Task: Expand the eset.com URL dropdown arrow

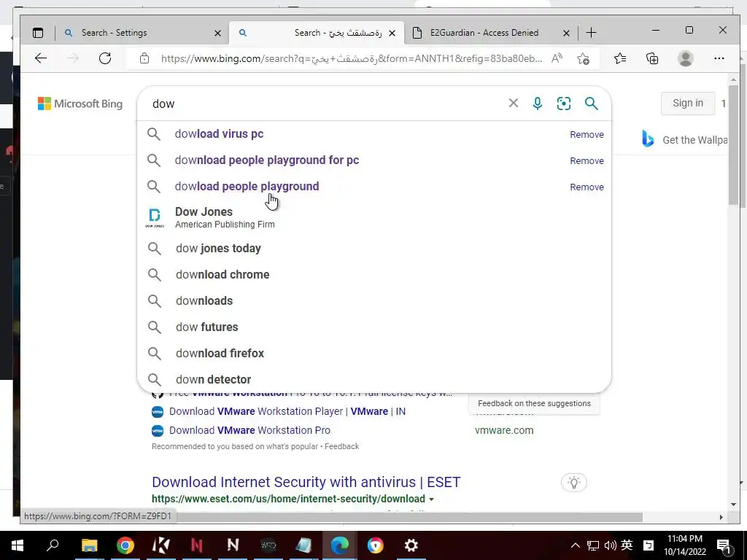Action: click(x=432, y=499)
